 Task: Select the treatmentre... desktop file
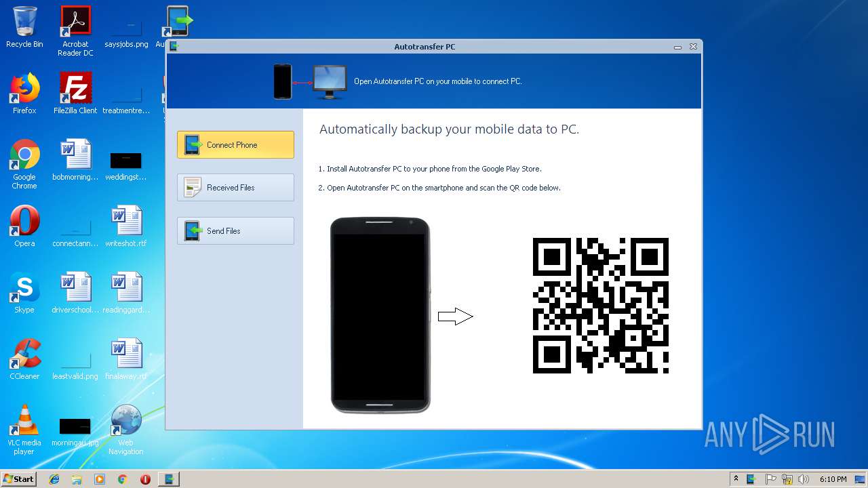click(x=126, y=98)
